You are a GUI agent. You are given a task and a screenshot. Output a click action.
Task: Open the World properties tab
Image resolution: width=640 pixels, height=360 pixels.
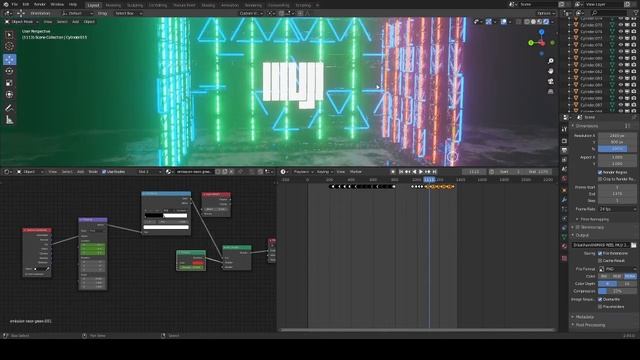(564, 179)
